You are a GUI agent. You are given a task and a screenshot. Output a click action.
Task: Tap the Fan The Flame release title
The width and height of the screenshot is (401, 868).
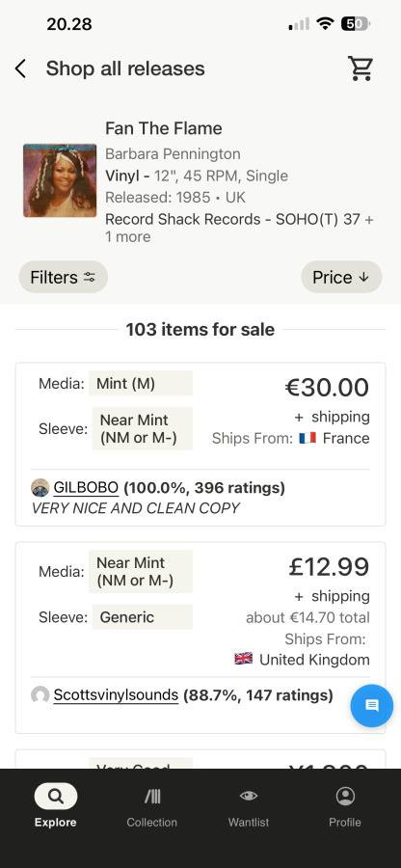pyautogui.click(x=164, y=128)
